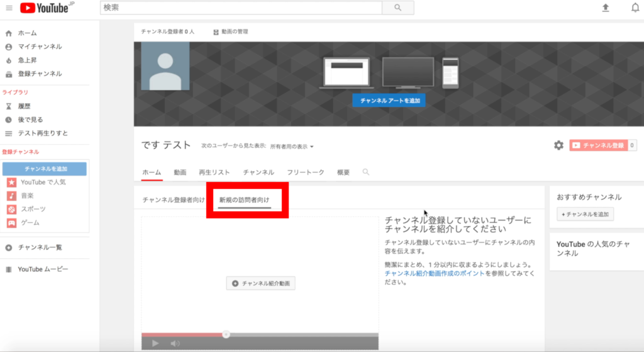Image resolution: width=644 pixels, height=352 pixels.
Task: Click the YouTube ムービー label
Action: (x=43, y=270)
